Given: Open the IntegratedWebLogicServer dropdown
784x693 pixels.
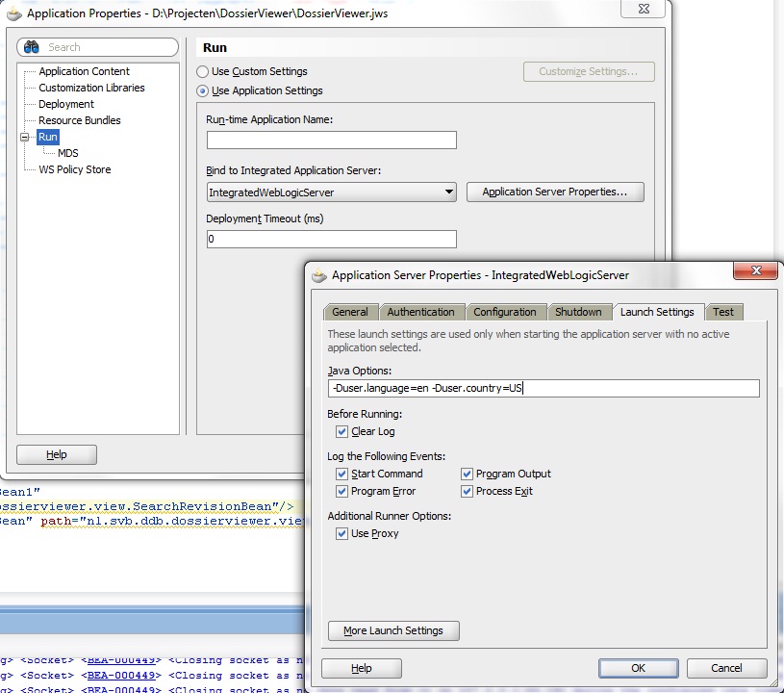Looking at the screenshot, I should (332, 192).
